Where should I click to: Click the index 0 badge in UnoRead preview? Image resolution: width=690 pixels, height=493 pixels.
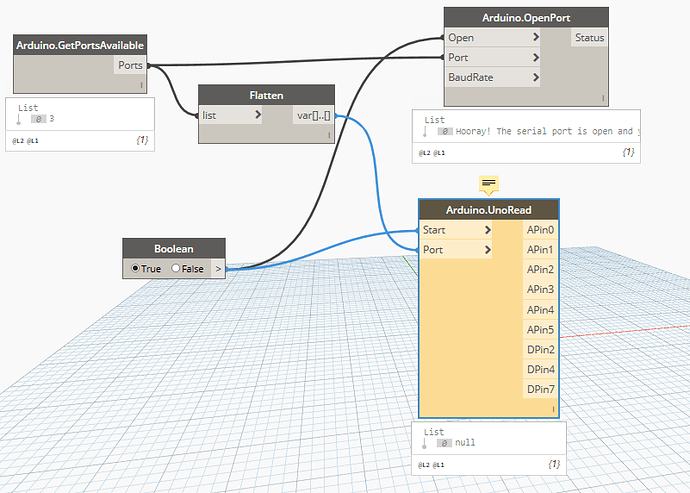[444, 443]
